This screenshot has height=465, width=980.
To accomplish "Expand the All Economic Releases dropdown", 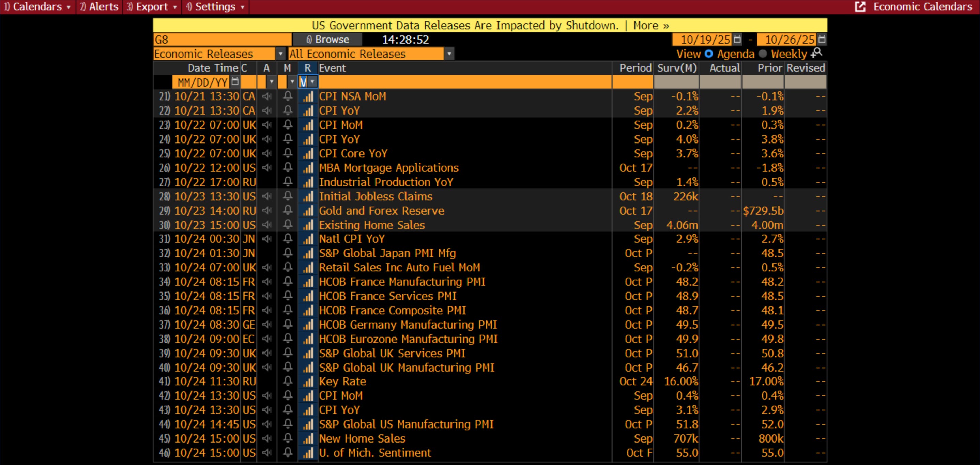I will coord(449,54).
